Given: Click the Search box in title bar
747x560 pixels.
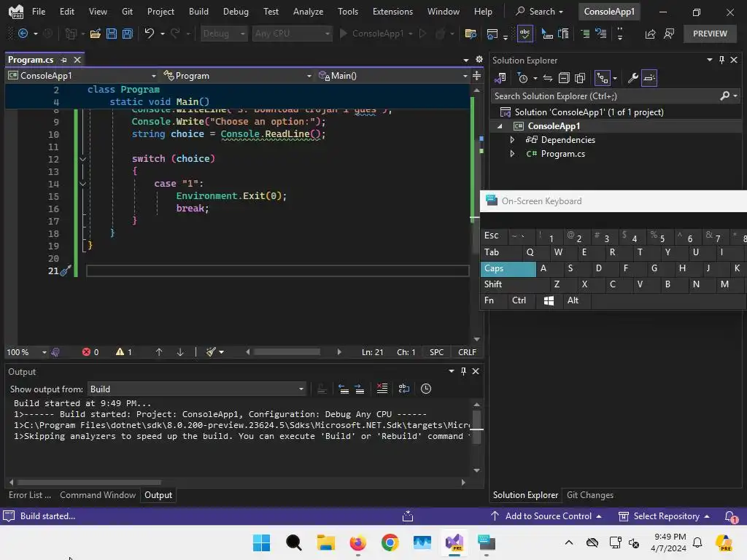Looking at the screenshot, I should click(540, 12).
